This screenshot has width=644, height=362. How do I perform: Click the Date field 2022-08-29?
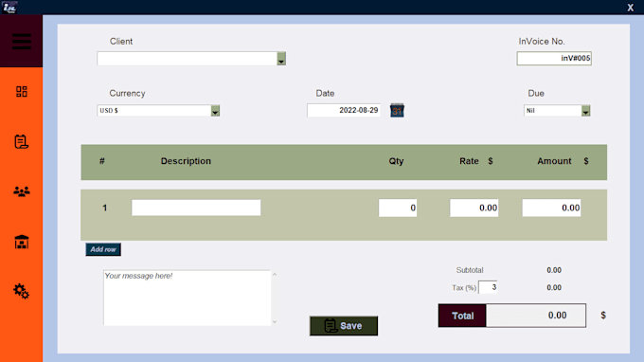(344, 110)
